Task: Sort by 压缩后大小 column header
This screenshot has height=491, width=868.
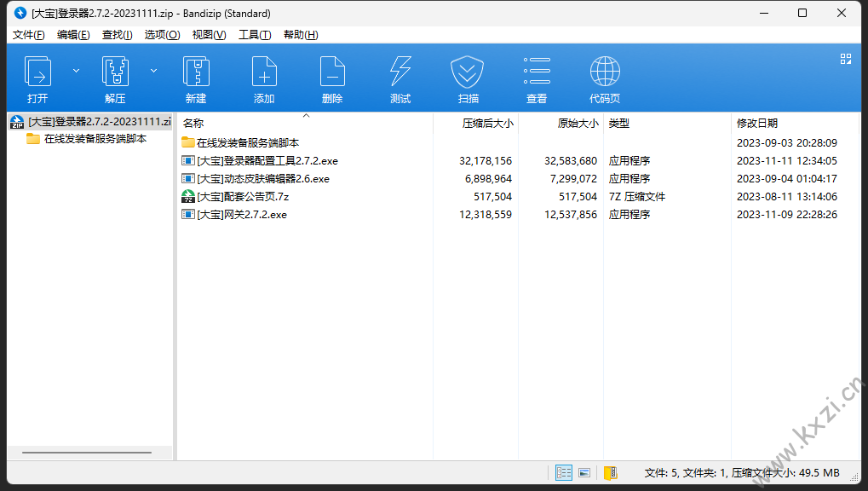Action: pyautogui.click(x=476, y=123)
